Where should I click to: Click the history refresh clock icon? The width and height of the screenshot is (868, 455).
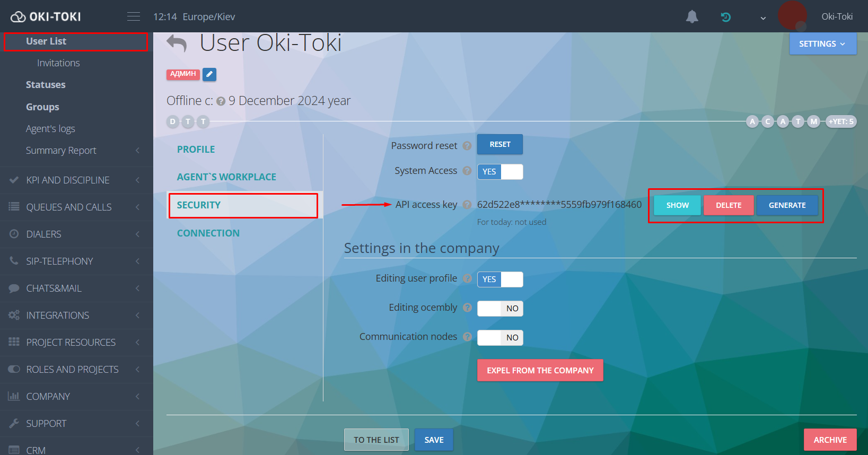click(x=726, y=17)
